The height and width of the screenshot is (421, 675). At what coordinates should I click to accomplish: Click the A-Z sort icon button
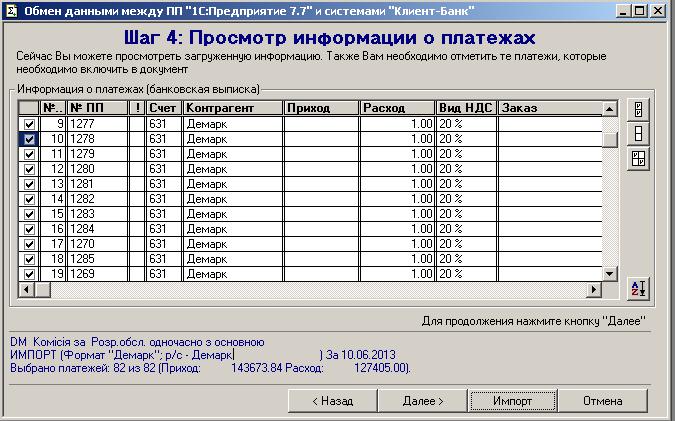pyautogui.click(x=638, y=288)
